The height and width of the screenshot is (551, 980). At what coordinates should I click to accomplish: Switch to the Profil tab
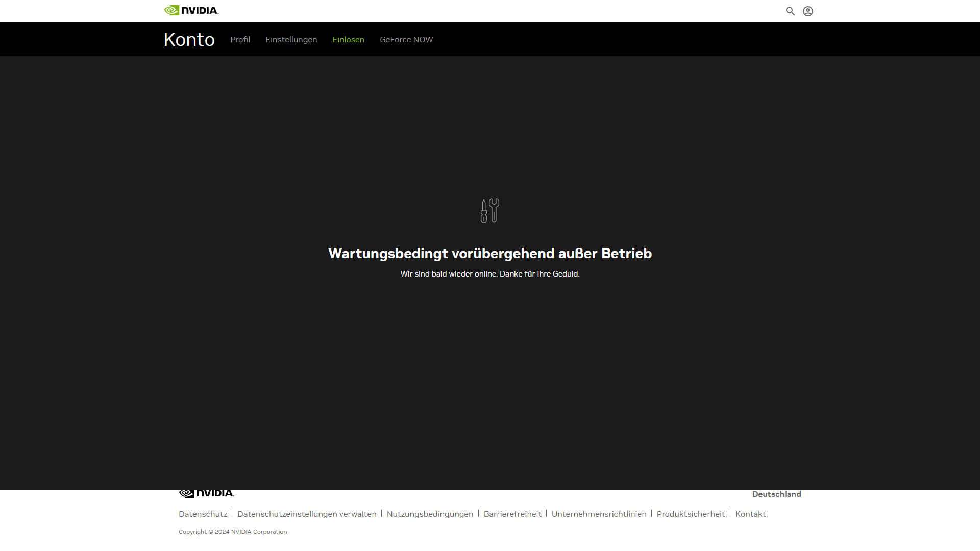click(240, 39)
